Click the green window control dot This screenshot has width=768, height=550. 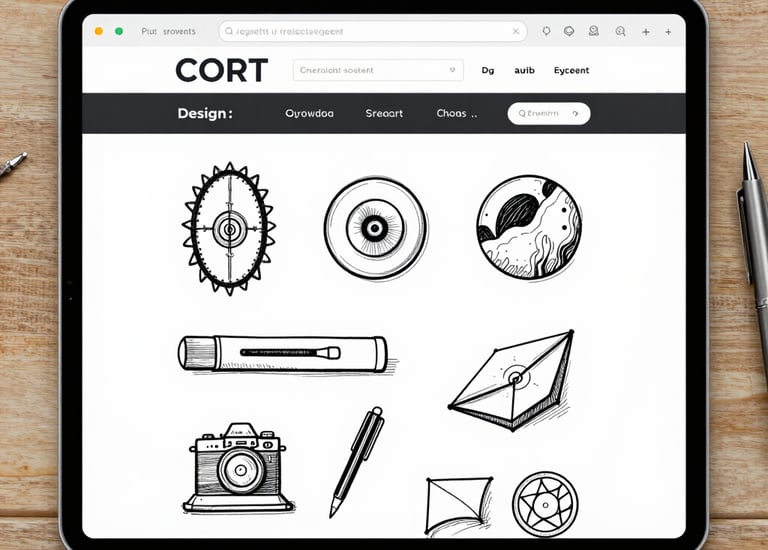tap(119, 31)
